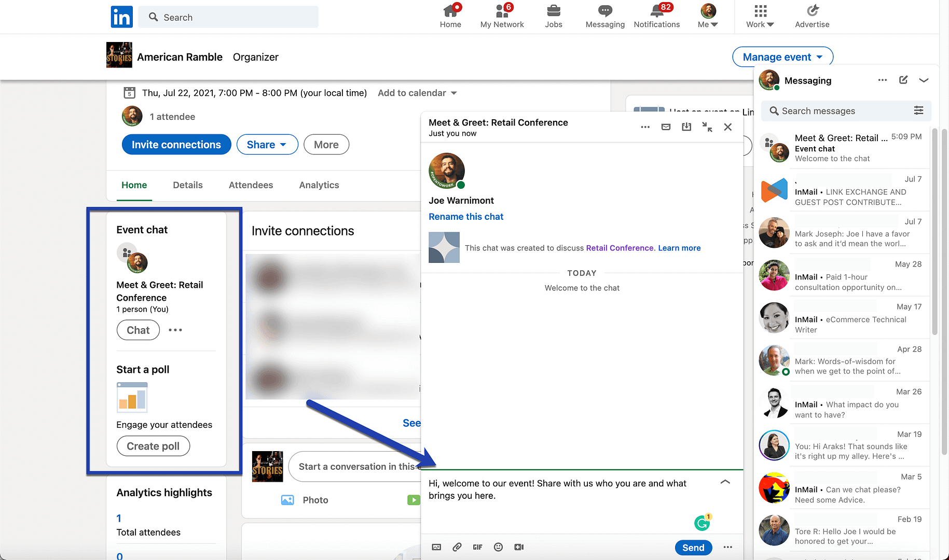Insert a GIF into the chat
The height and width of the screenshot is (560, 949).
[477, 547]
